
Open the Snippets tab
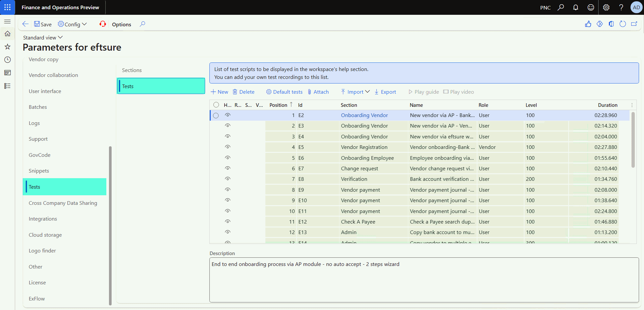39,171
